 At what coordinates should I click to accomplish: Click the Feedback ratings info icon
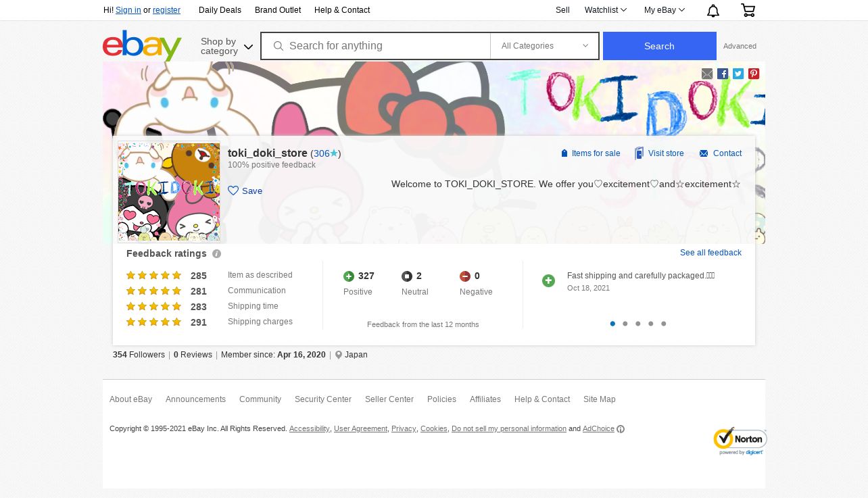tap(216, 254)
